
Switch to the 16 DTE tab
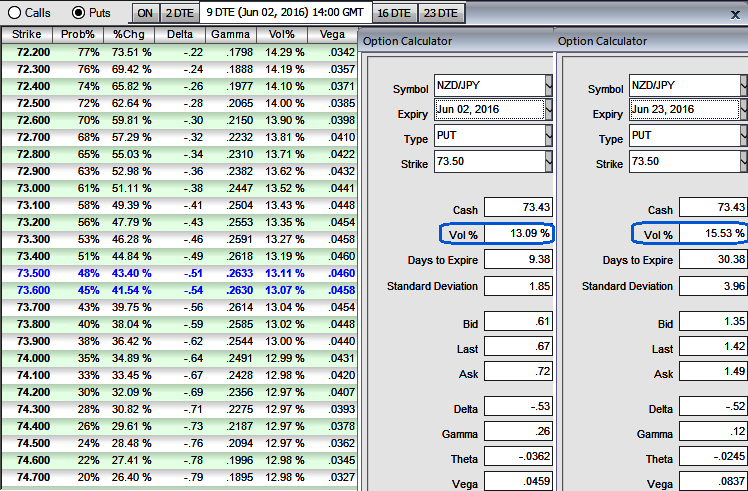[394, 13]
